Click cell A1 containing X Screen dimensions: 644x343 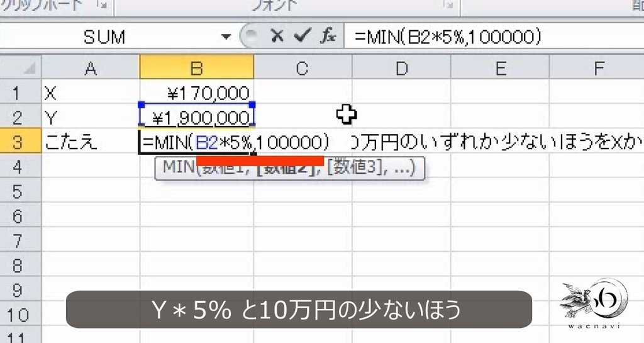pyautogui.click(x=91, y=93)
